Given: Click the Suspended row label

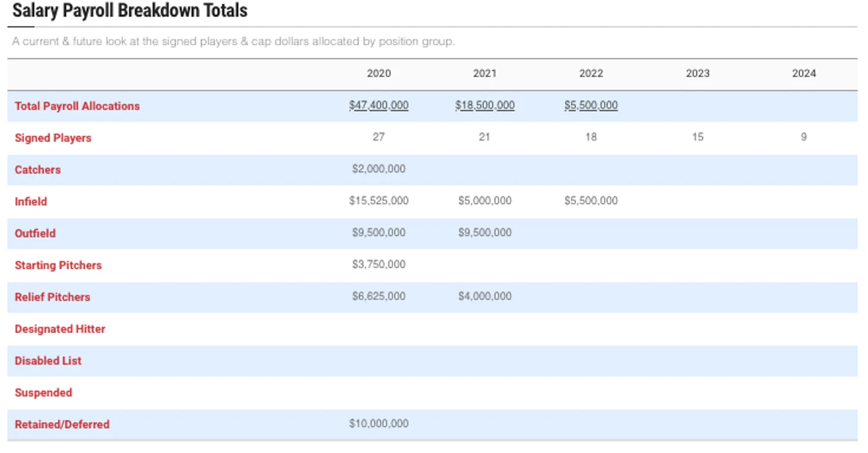Looking at the screenshot, I should 43,392.
